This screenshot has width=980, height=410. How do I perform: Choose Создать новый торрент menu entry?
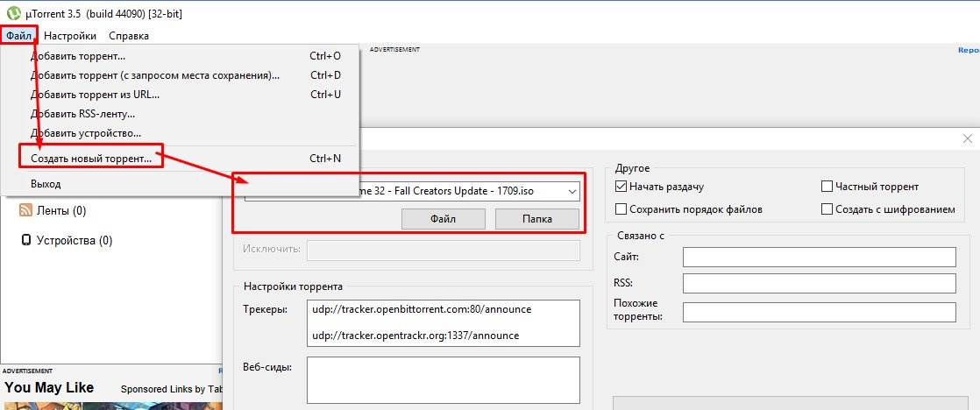tap(91, 159)
